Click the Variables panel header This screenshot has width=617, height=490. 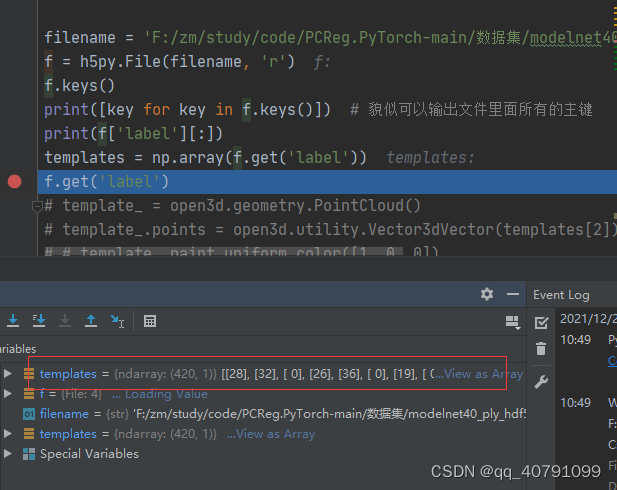point(18,349)
